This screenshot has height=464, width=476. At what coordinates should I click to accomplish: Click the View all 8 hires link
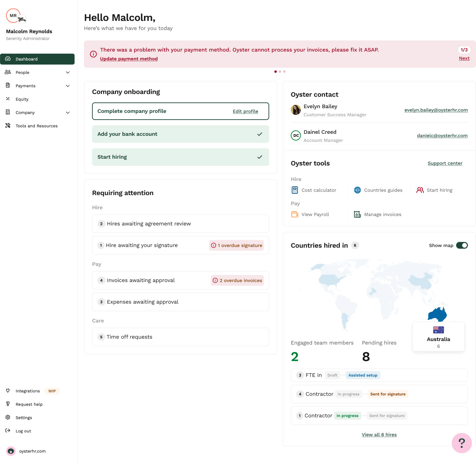379,434
